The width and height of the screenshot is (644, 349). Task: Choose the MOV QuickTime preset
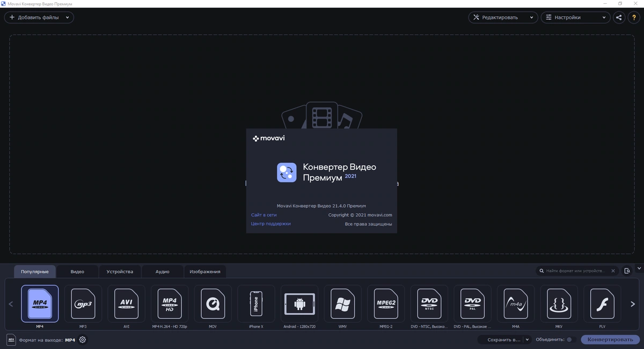click(x=213, y=303)
